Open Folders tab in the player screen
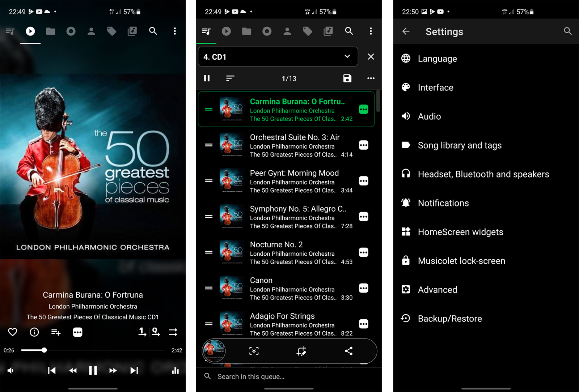579x392 pixels. 51,31
